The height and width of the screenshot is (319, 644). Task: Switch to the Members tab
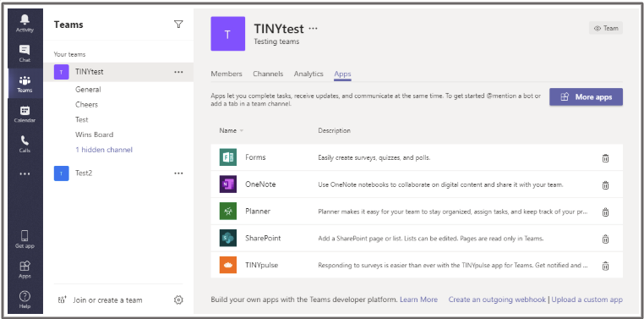(226, 74)
